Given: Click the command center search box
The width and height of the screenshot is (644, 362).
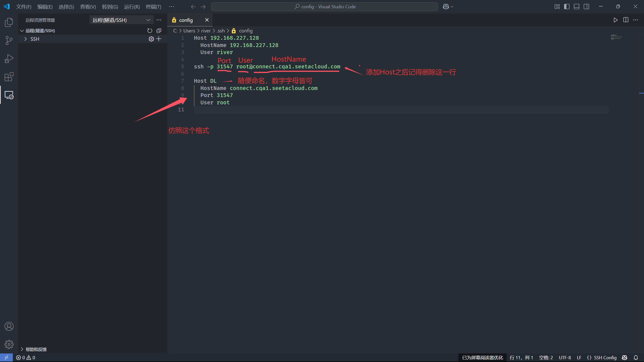Looking at the screenshot, I should (x=325, y=7).
